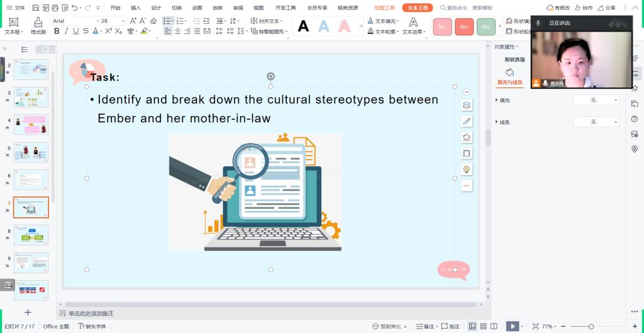Switch to the 文本工具 tab
The height and width of the screenshot is (333, 644).
[418, 8]
